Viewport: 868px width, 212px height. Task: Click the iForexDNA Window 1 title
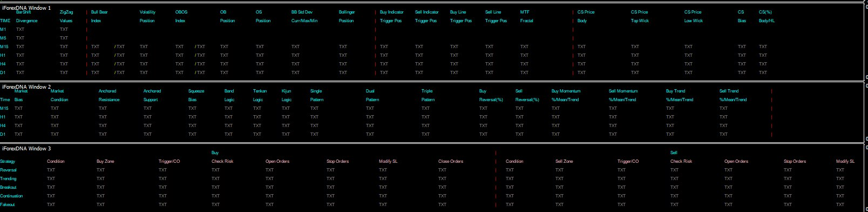(26, 8)
